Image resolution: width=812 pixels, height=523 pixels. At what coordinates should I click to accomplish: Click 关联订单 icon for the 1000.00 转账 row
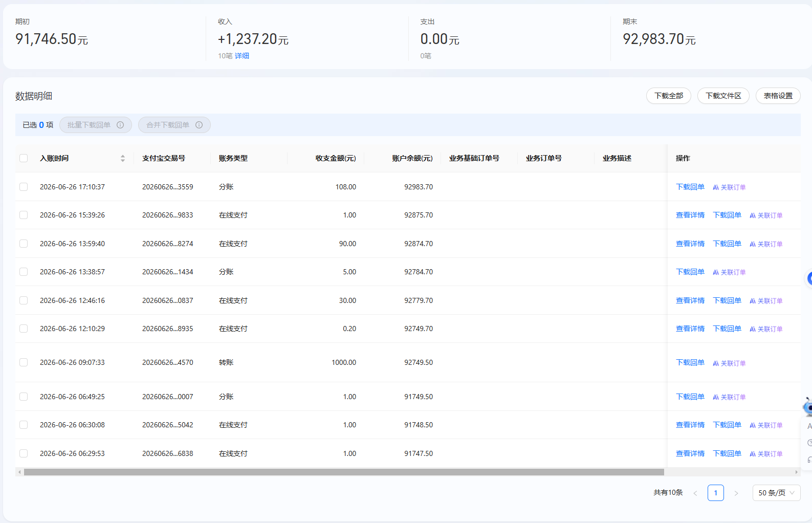(716, 363)
